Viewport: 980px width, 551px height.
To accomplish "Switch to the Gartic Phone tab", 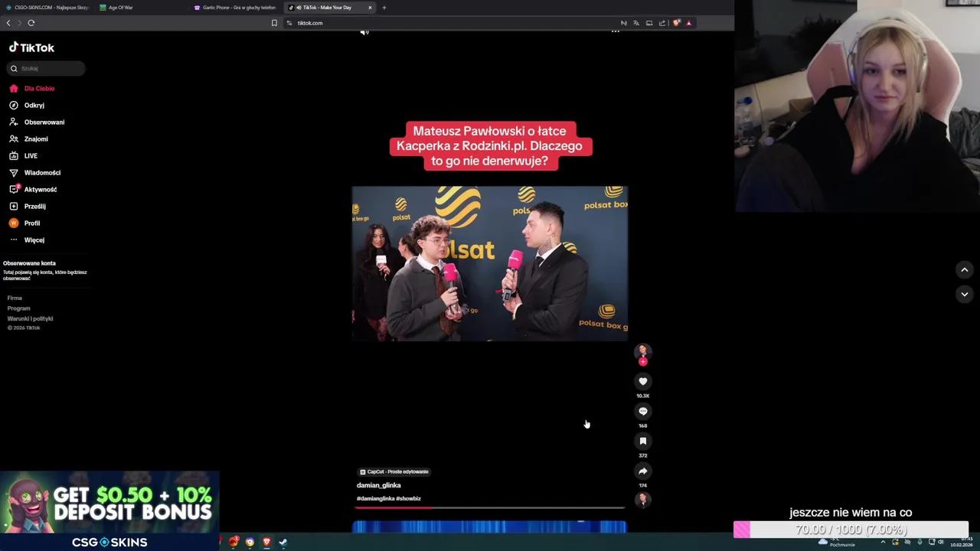I will (235, 8).
